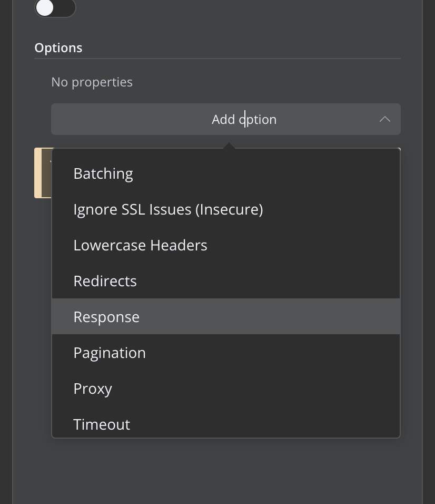The height and width of the screenshot is (504, 435).
Task: Click the popup pointer tip under Add option
Action: click(229, 145)
